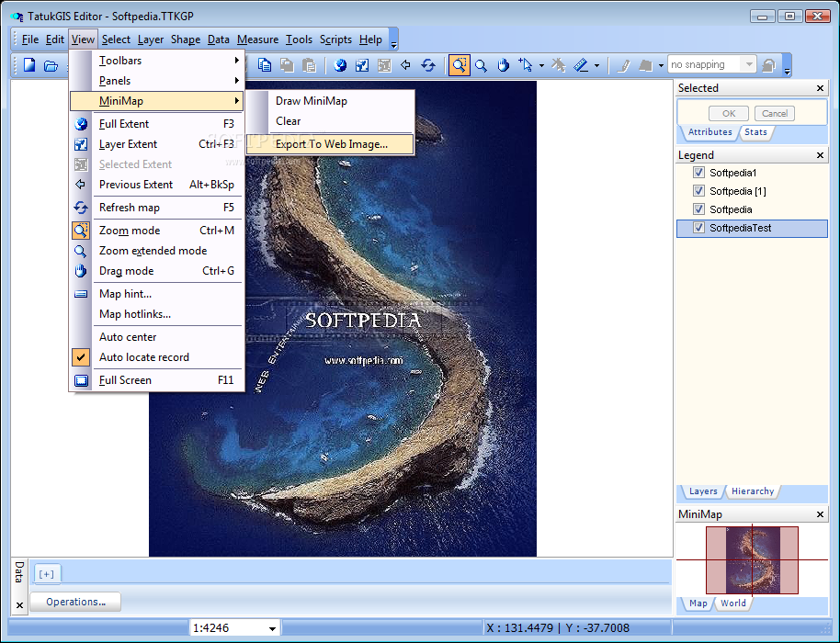840x643 pixels.
Task: Open the Scripts menu
Action: click(x=335, y=39)
